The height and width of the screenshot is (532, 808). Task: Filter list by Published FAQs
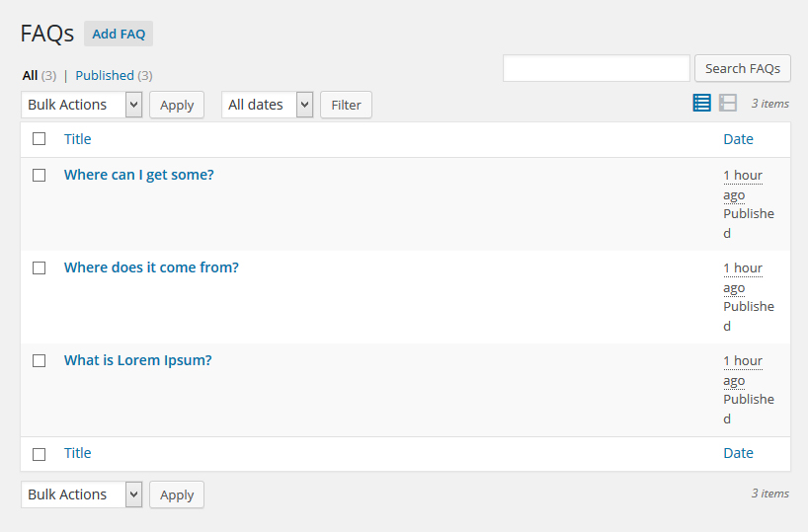[105, 75]
